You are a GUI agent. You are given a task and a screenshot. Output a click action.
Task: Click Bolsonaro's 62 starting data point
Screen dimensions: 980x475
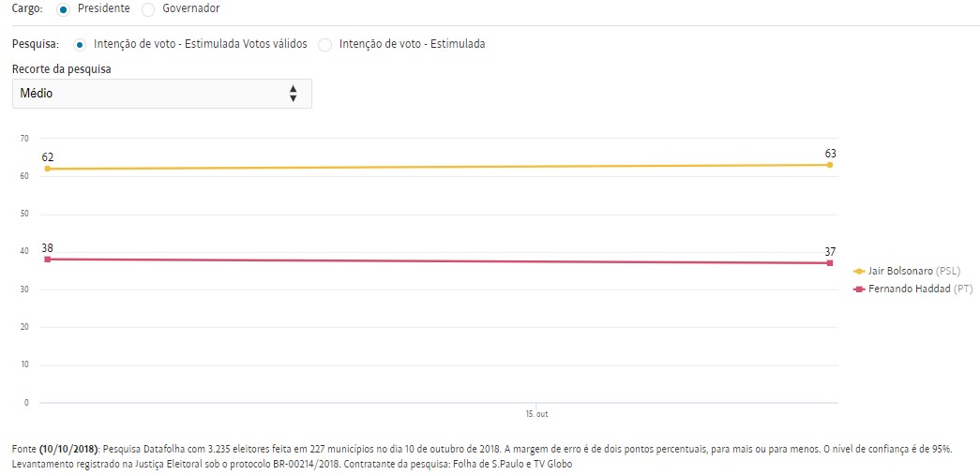pos(47,169)
